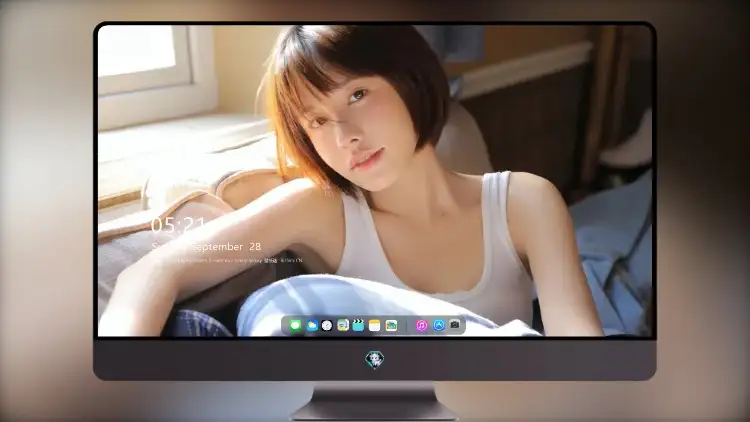The width and height of the screenshot is (750, 422).
Task: Open the green Messages icon in the dock
Action: tap(295, 326)
